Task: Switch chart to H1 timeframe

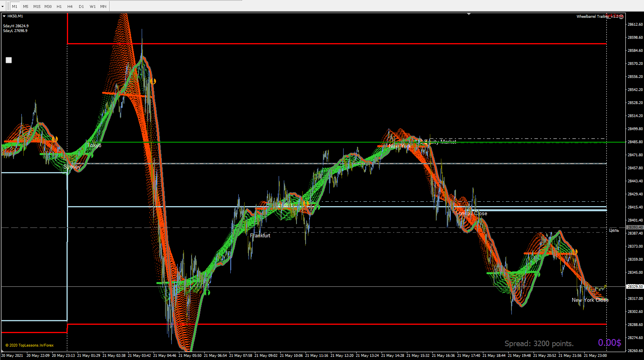Action: 59,6
